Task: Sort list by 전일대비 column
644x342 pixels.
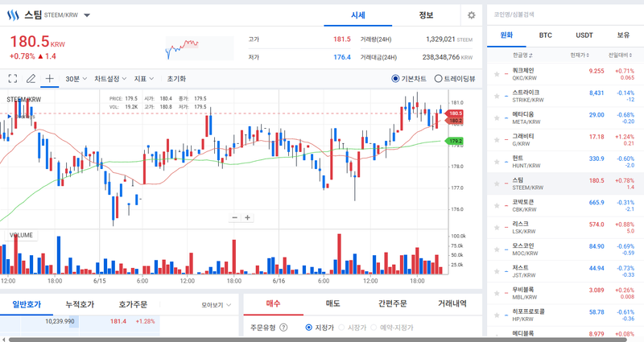Action: 621,55
